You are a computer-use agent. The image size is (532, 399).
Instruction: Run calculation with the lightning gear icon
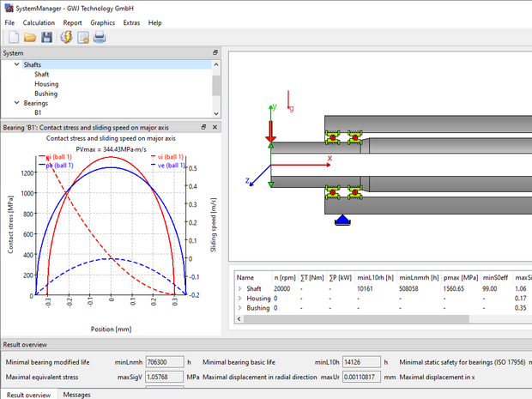[66, 37]
